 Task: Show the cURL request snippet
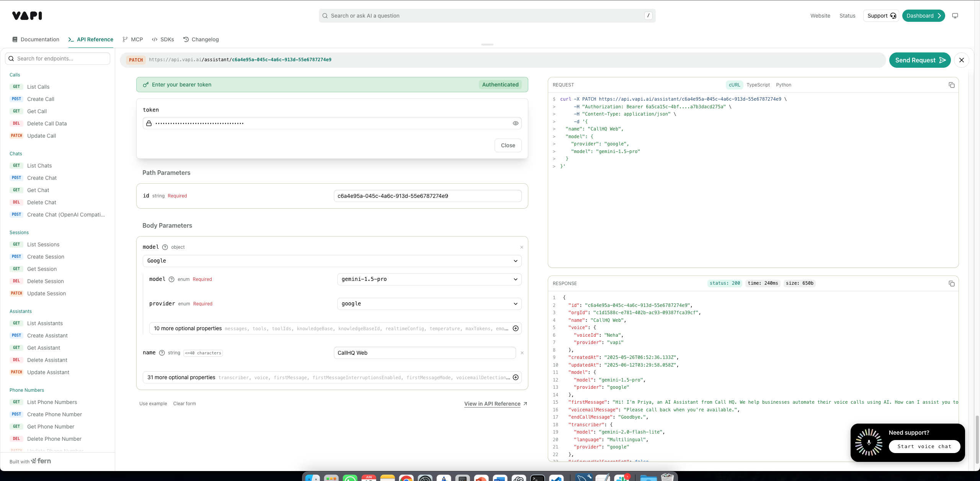pyautogui.click(x=735, y=85)
